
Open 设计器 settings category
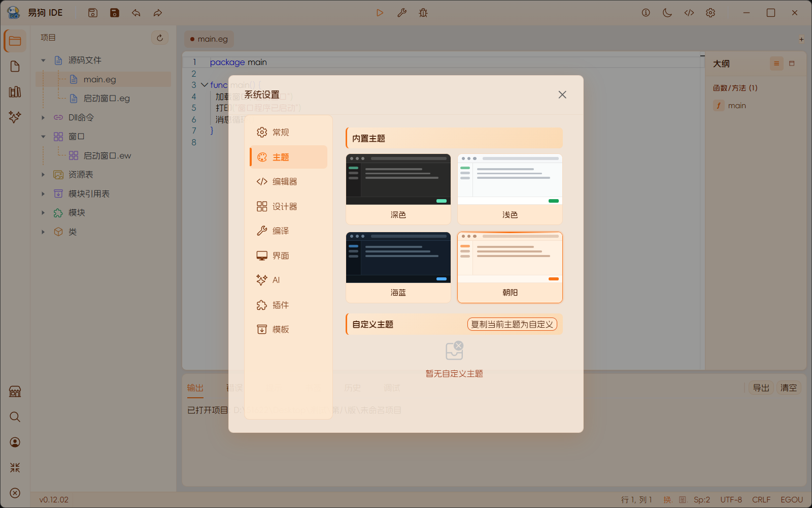288,206
